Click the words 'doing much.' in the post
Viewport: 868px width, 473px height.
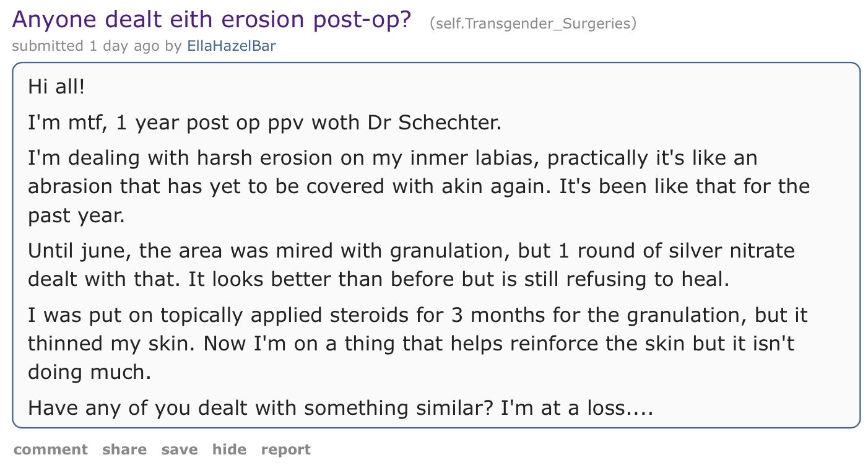(x=89, y=373)
